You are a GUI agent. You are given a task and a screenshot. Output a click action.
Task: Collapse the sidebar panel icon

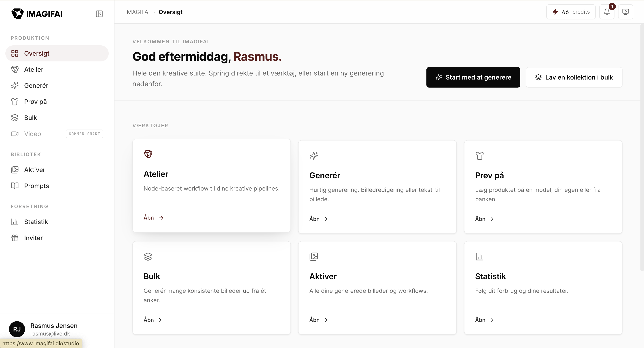(99, 14)
